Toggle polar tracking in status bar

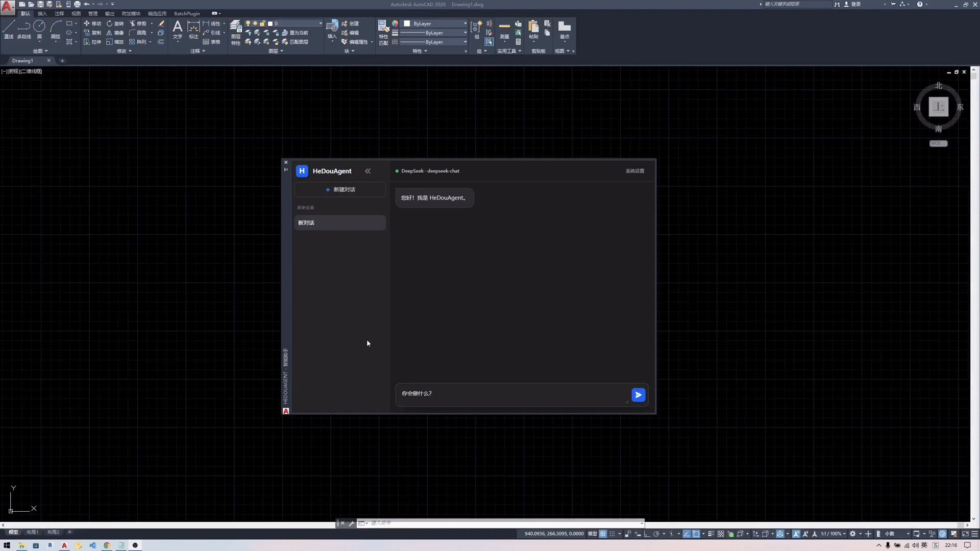click(x=656, y=534)
